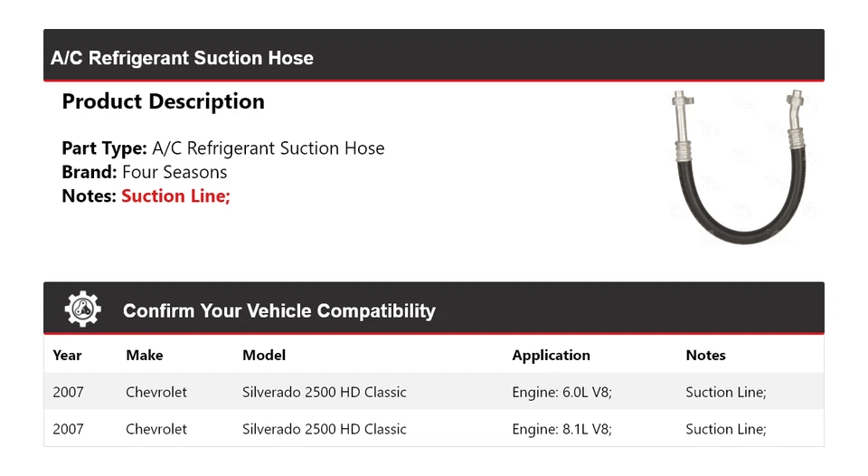Image resolution: width=868 pixels, height=476 pixels.
Task: Click the Confirm Your Vehicle Compatibility heading
Action: [x=278, y=311]
